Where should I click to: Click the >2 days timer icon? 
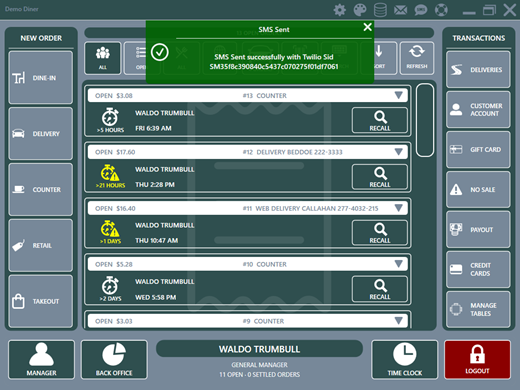click(x=110, y=285)
